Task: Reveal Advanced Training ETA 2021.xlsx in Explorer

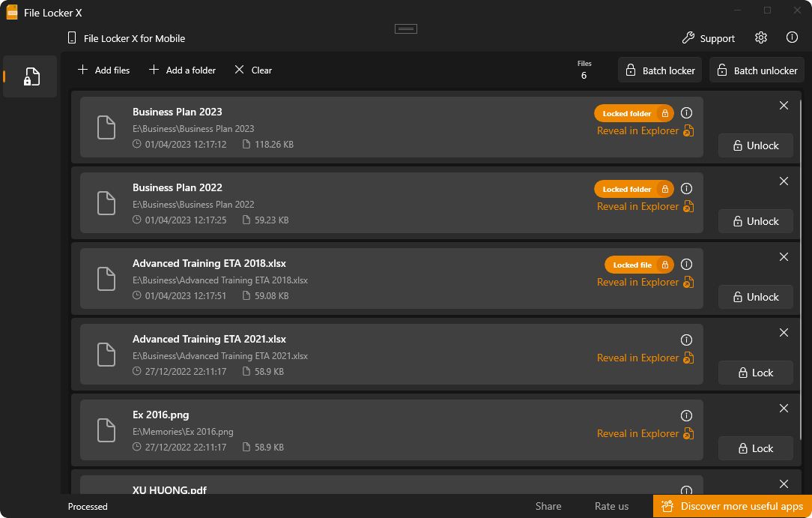Action: [x=645, y=358]
